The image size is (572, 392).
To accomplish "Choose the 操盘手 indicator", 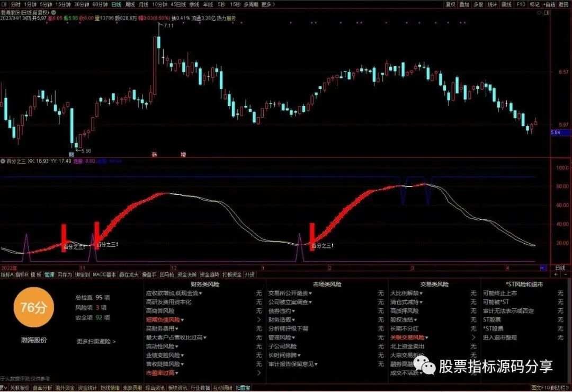I will [149, 274].
